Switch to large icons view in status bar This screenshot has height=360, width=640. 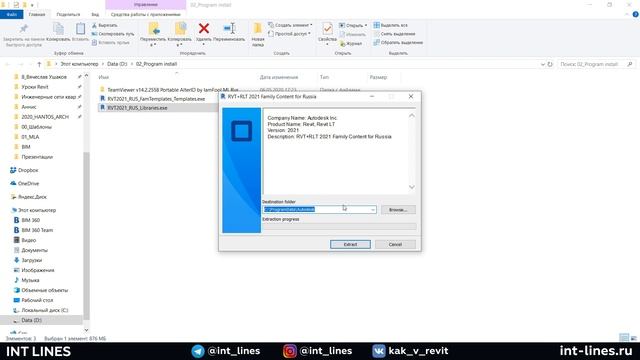pyautogui.click(x=633, y=338)
